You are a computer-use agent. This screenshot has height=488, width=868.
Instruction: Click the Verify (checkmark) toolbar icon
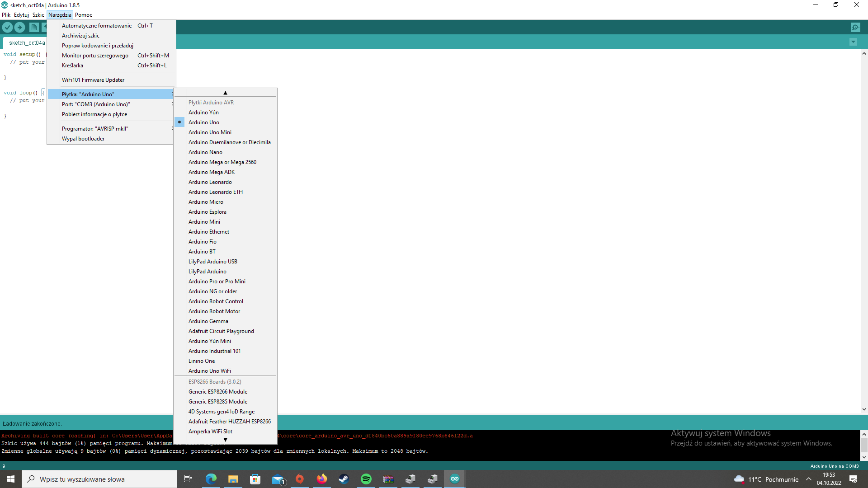click(8, 28)
